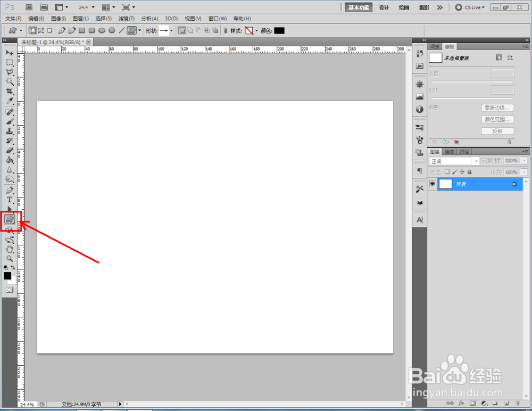Select the Rectangular Marquee tool
Viewport: 532px width, 411px height.
click(10, 62)
